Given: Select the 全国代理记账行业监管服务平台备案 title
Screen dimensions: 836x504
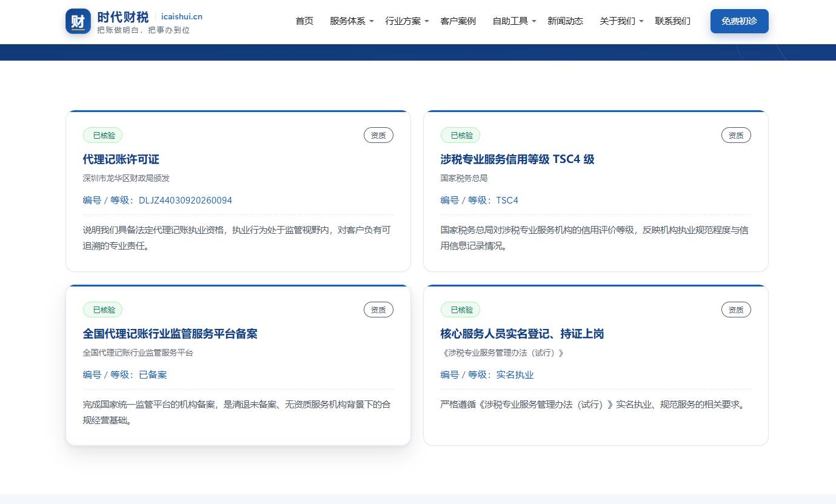Looking at the screenshot, I should 170,334.
